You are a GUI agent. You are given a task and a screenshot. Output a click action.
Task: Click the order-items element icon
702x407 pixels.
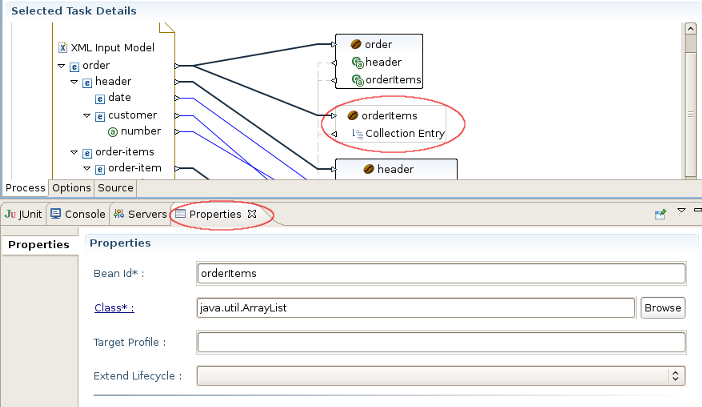(87, 153)
